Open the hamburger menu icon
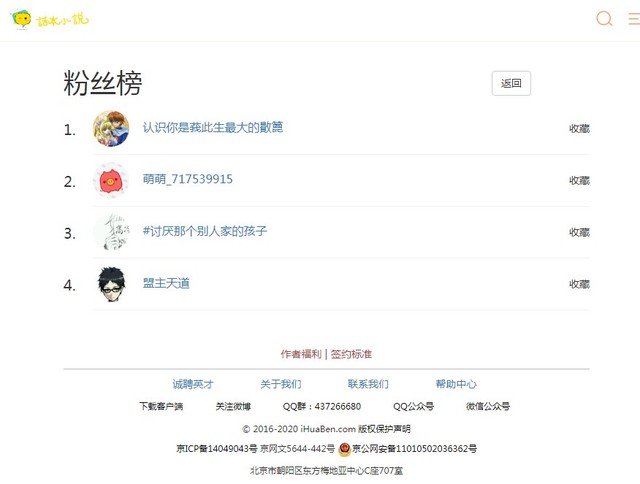This screenshot has width=640, height=484. (x=634, y=19)
